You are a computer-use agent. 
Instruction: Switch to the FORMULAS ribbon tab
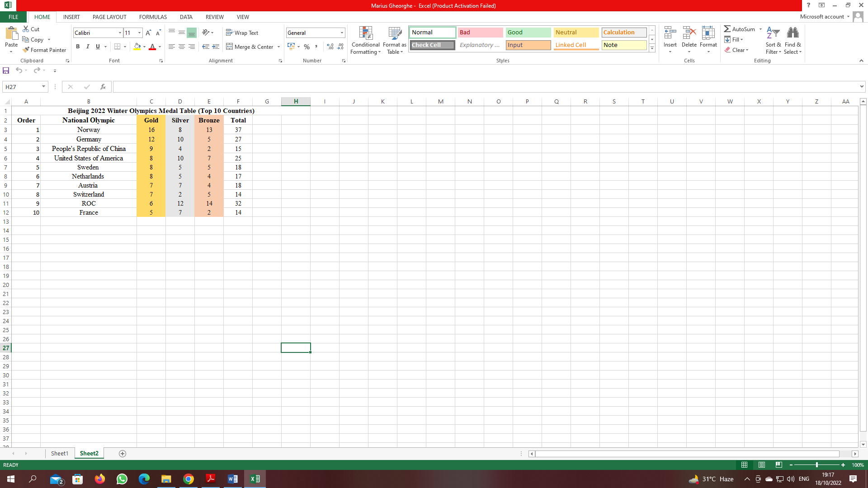153,17
